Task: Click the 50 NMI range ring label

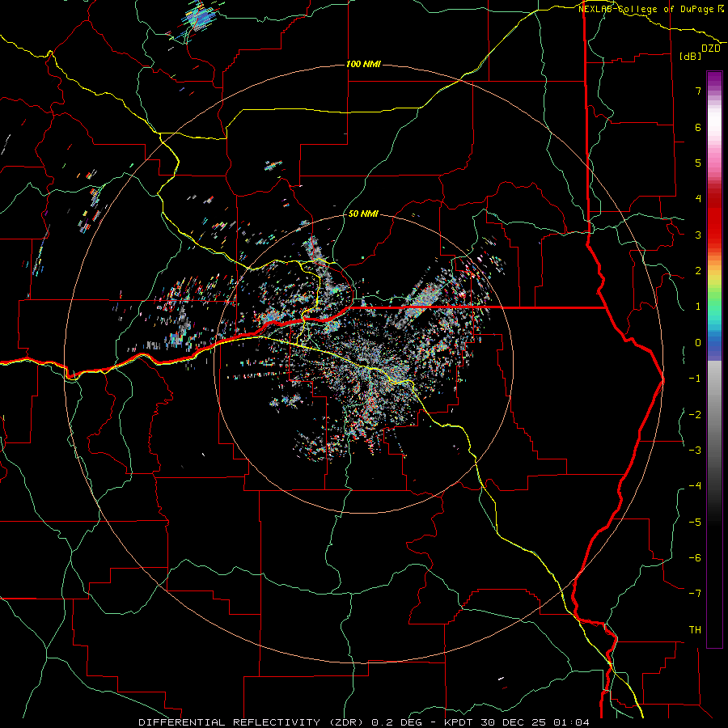Action: 363,214
